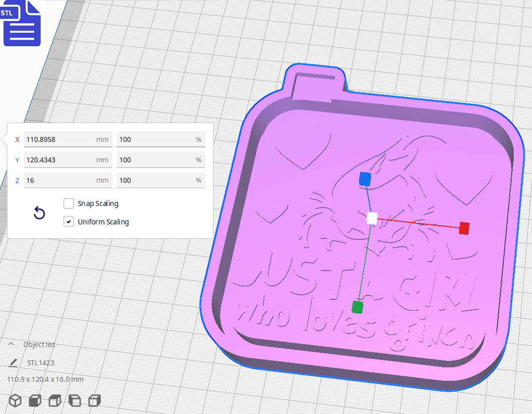Select the red X-axis scale handle
Screen dimensions: 532x414
464,228
